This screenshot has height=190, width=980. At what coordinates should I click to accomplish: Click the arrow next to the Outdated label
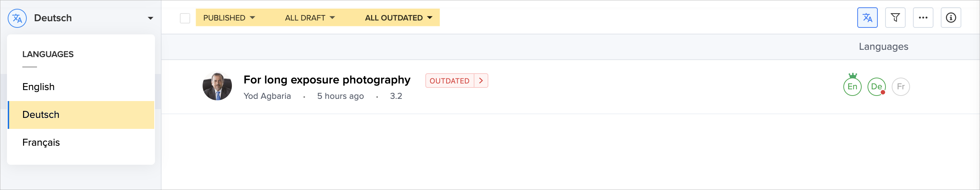481,81
